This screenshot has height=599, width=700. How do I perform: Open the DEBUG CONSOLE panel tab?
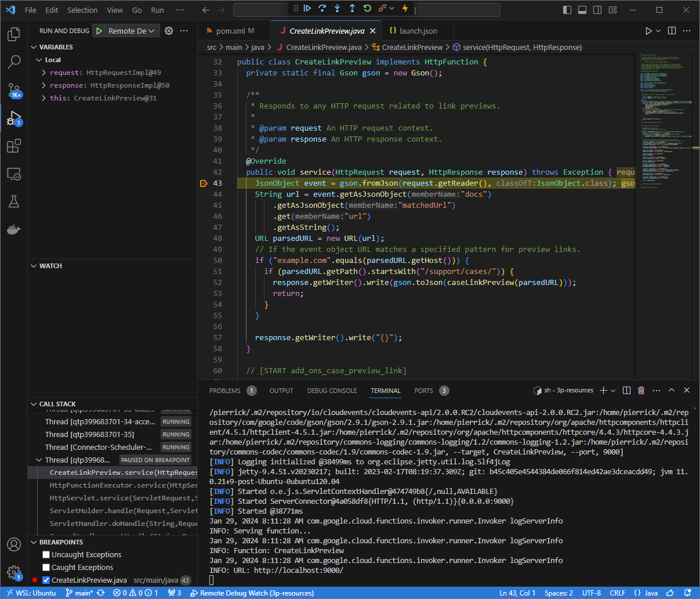pyautogui.click(x=332, y=391)
